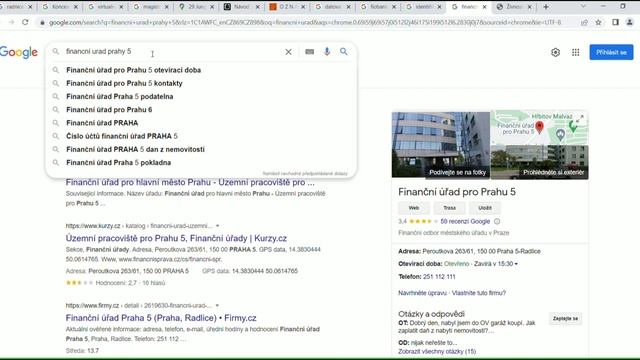Image resolution: width=640 pixels, height=360 pixels.
Task: Click the browser address bar URL
Action: click(305, 22)
